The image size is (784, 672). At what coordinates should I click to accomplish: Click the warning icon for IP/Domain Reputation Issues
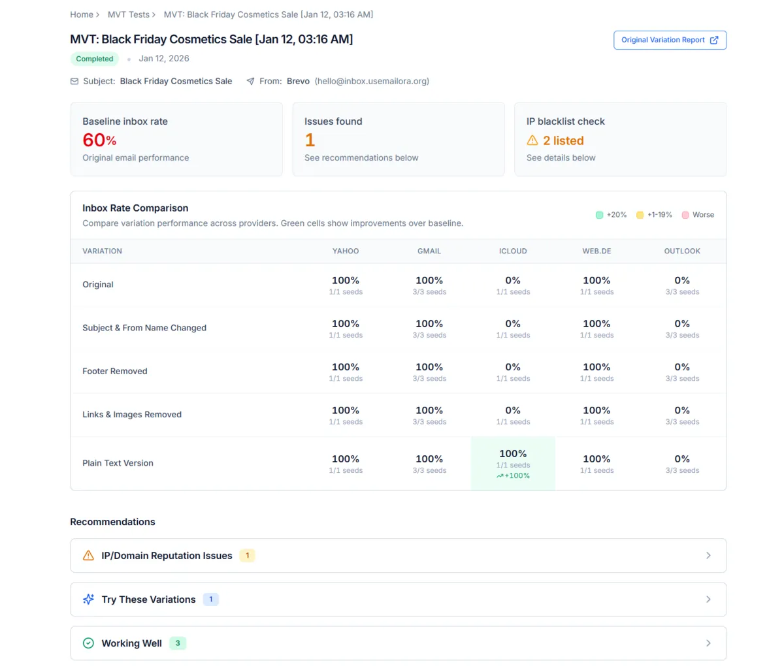pos(88,556)
